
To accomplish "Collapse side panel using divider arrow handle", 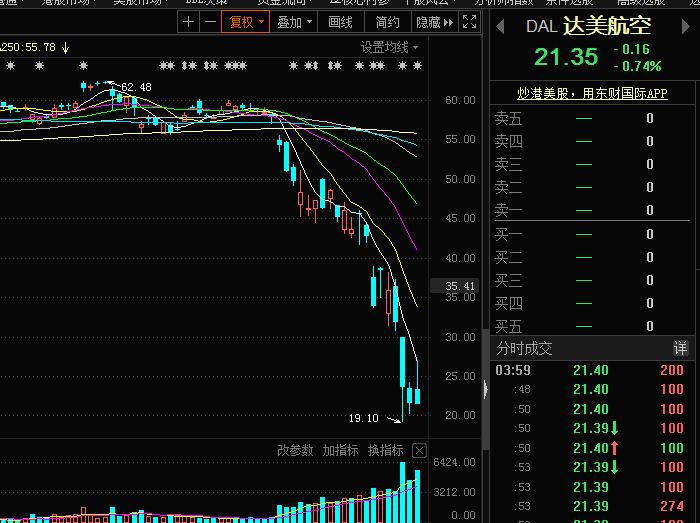I will (x=486, y=389).
